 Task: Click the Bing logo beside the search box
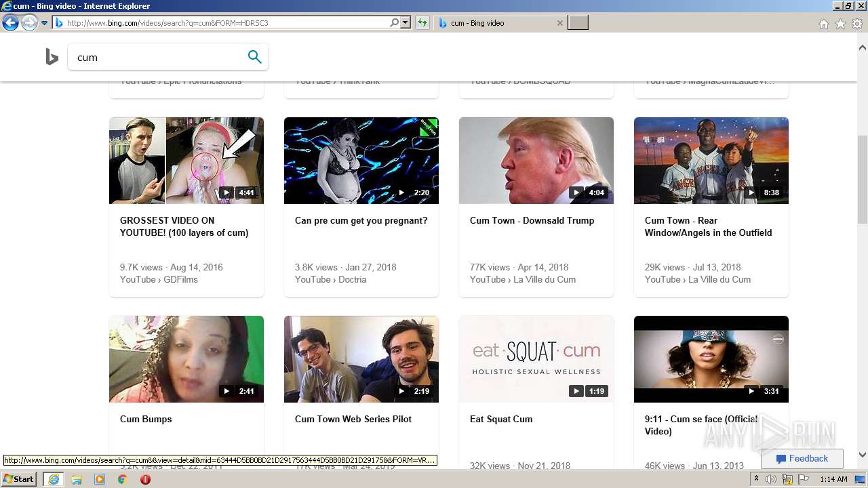pos(52,58)
